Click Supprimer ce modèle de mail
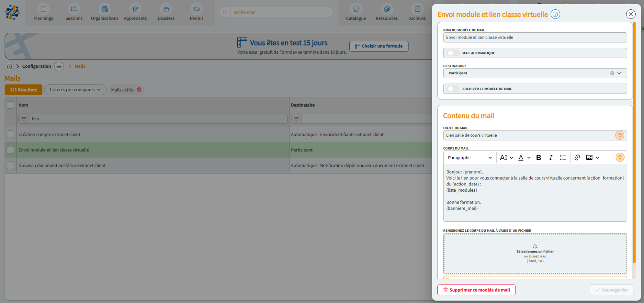644x303 pixels. 476,290
